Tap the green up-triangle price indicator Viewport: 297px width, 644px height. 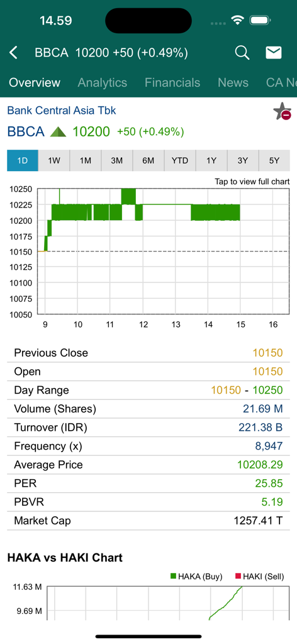click(58, 132)
